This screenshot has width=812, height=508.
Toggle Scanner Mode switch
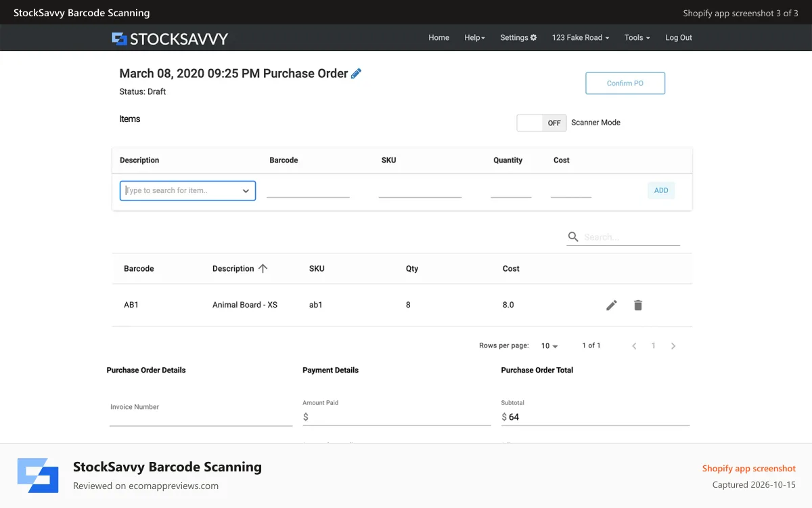click(541, 123)
